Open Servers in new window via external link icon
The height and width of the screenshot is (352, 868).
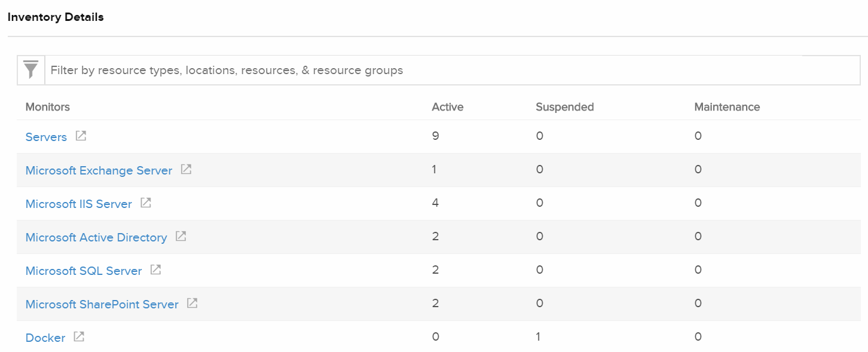coord(81,136)
